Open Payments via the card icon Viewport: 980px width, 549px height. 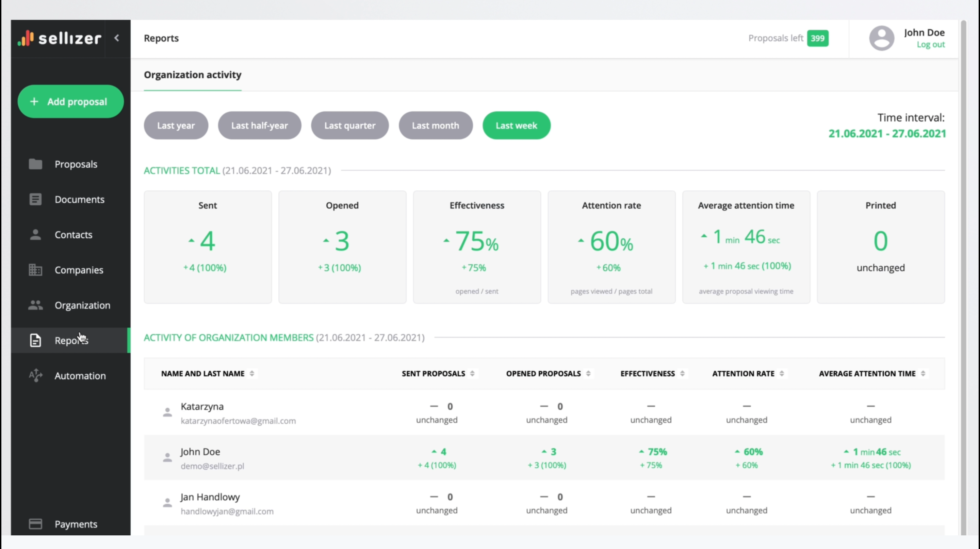point(35,524)
